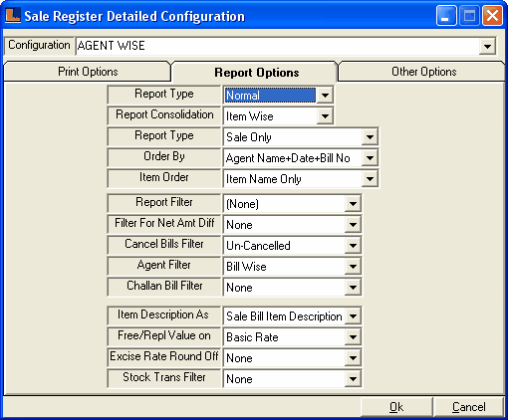Image resolution: width=508 pixels, height=420 pixels.
Task: Click the Excise Rate Round Off label
Action: point(164,356)
